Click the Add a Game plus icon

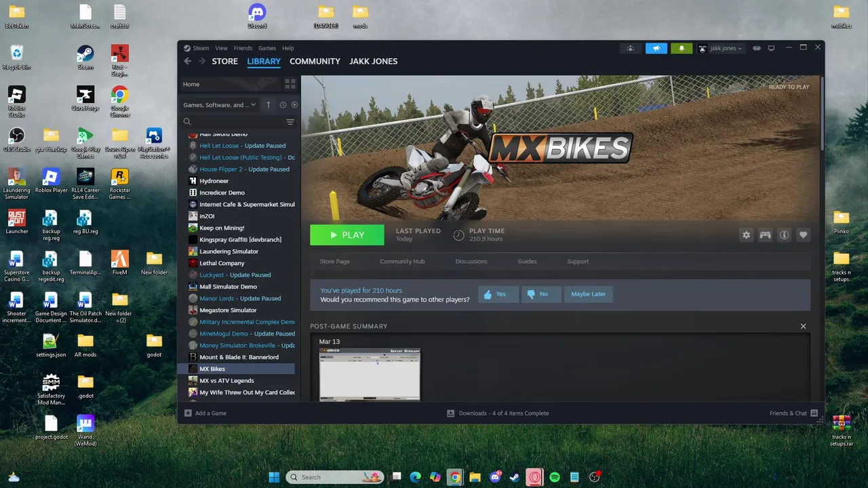(188, 413)
